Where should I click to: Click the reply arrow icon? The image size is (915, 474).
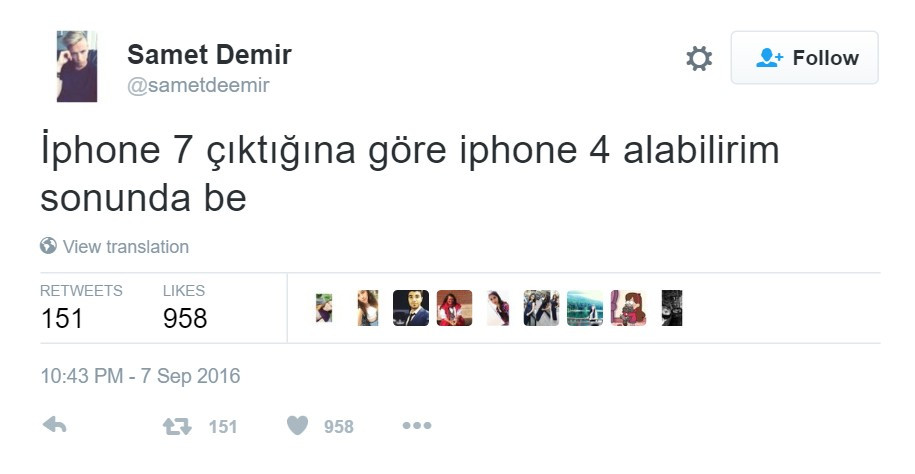click(x=55, y=426)
